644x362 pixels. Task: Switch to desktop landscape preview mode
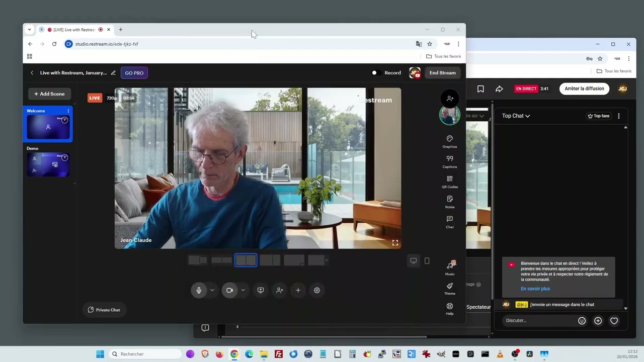(x=414, y=260)
